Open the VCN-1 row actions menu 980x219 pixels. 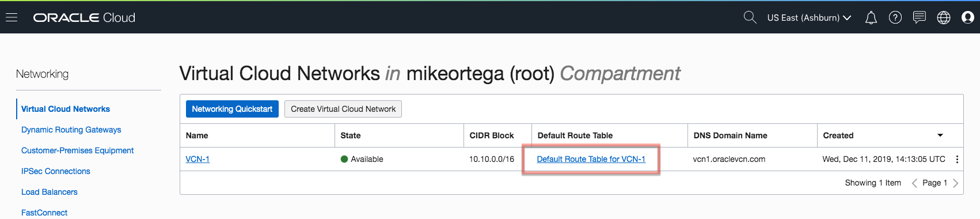pyautogui.click(x=957, y=160)
